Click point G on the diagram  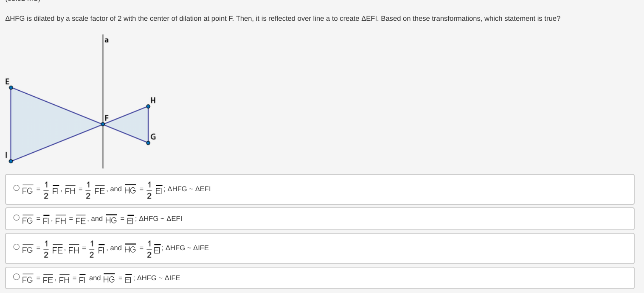coord(148,142)
